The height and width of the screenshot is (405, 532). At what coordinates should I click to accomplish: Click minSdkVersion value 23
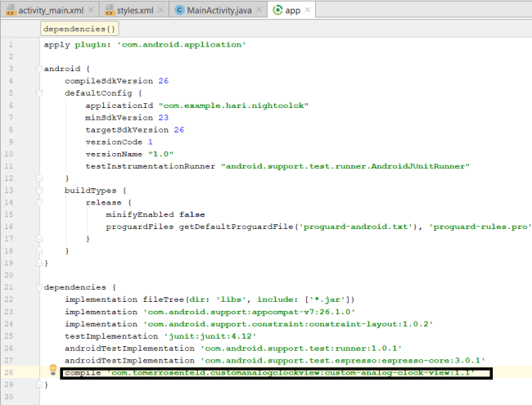pos(164,117)
